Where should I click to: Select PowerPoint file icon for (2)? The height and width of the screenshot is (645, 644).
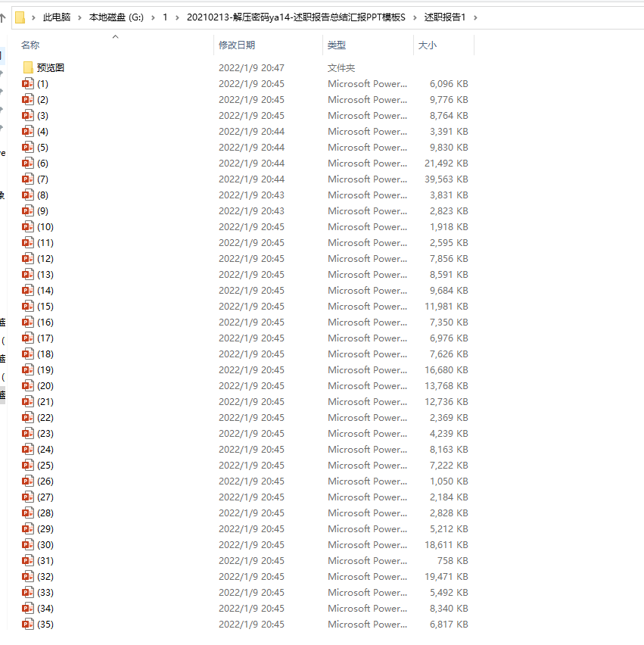[28, 99]
